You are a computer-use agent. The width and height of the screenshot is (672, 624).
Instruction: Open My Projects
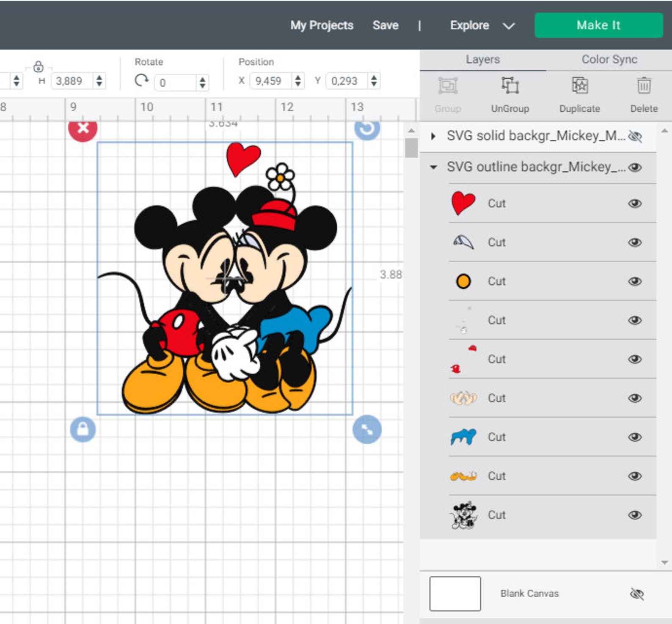(322, 25)
